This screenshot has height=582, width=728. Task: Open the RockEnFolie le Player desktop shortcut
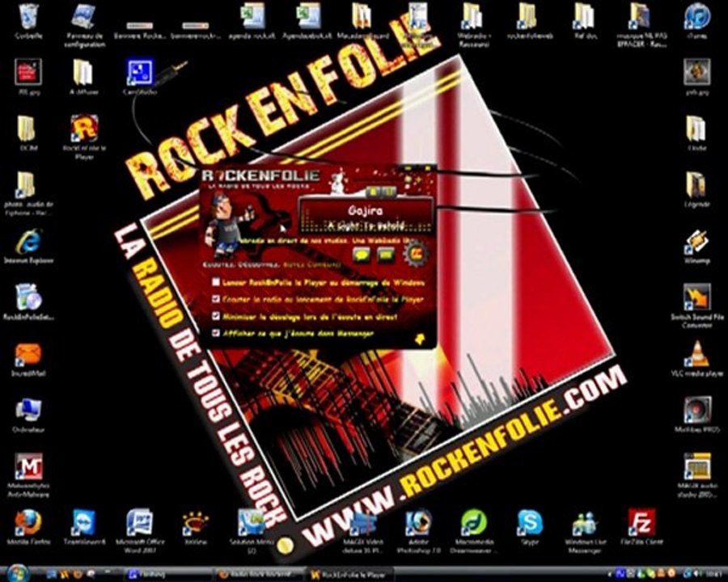point(84,137)
